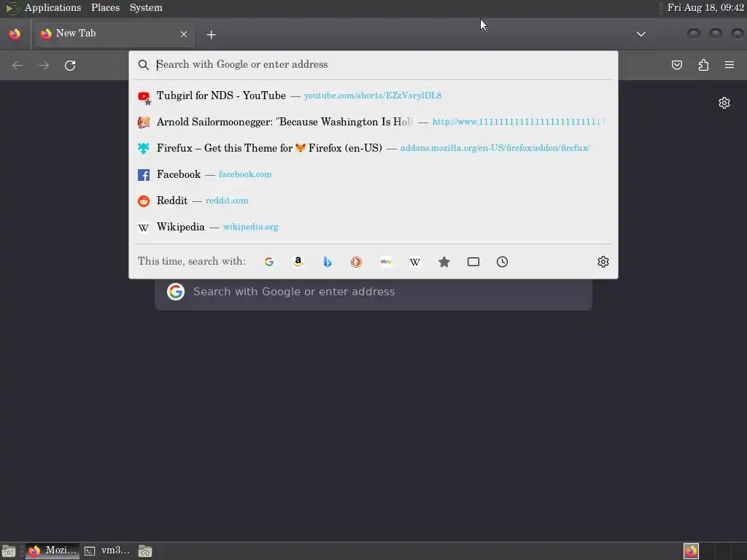Switch to Mozilla Firefox taskbar entry

click(53, 551)
